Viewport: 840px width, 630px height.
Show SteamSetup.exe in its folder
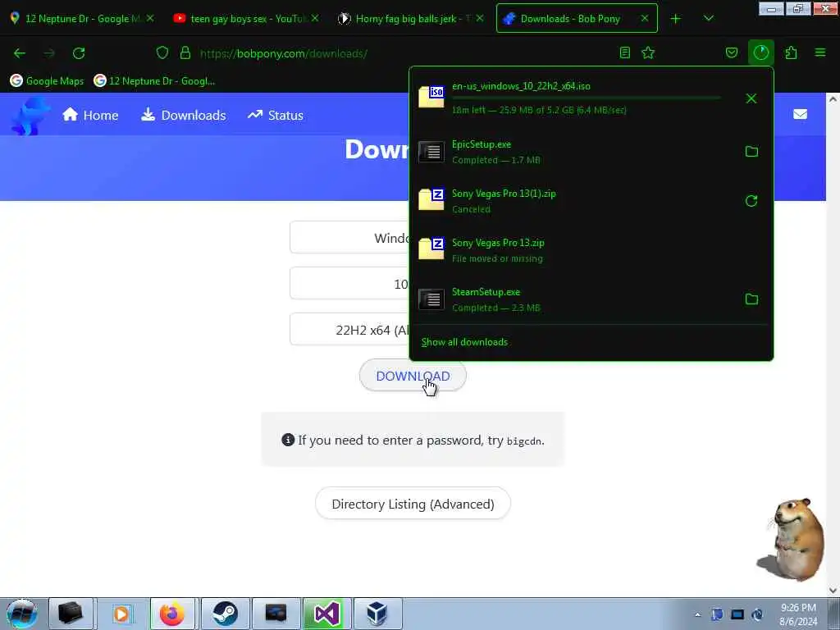pos(751,299)
